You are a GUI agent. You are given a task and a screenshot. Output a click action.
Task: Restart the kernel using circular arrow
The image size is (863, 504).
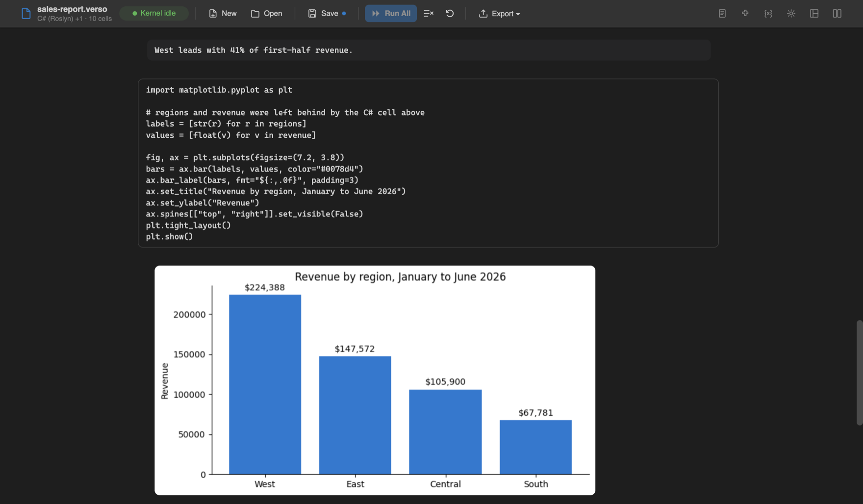tap(450, 14)
